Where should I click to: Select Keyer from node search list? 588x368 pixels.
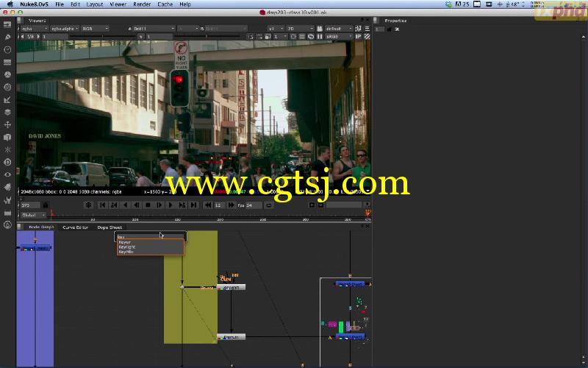pos(151,242)
